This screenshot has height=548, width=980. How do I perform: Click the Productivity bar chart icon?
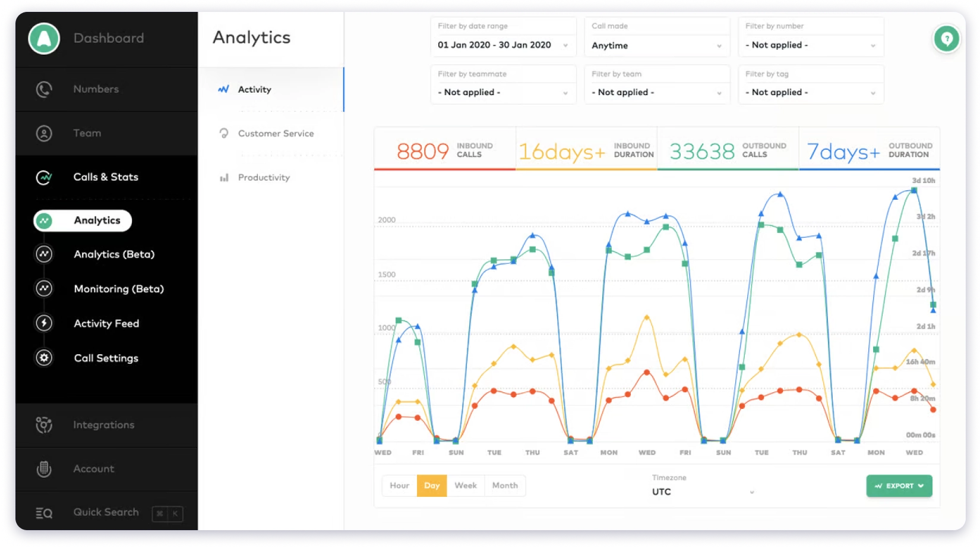224,178
